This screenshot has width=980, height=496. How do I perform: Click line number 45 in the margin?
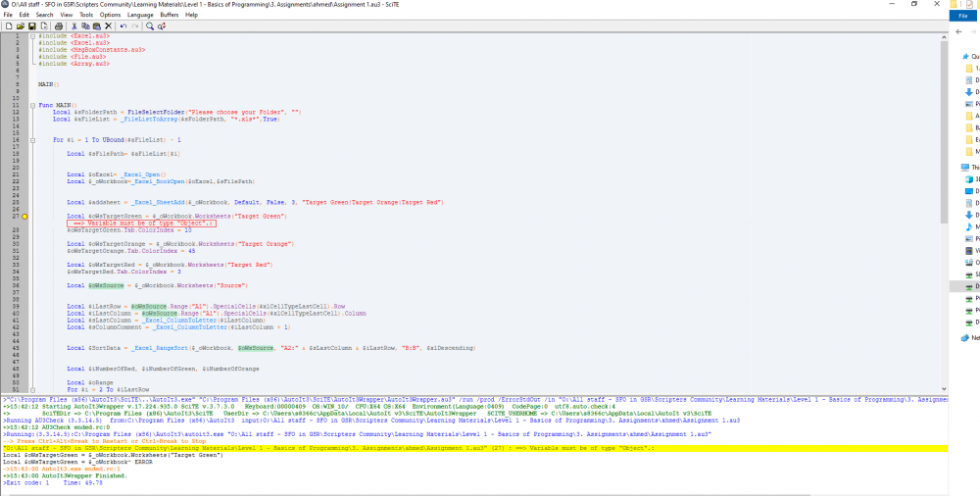tap(15, 347)
